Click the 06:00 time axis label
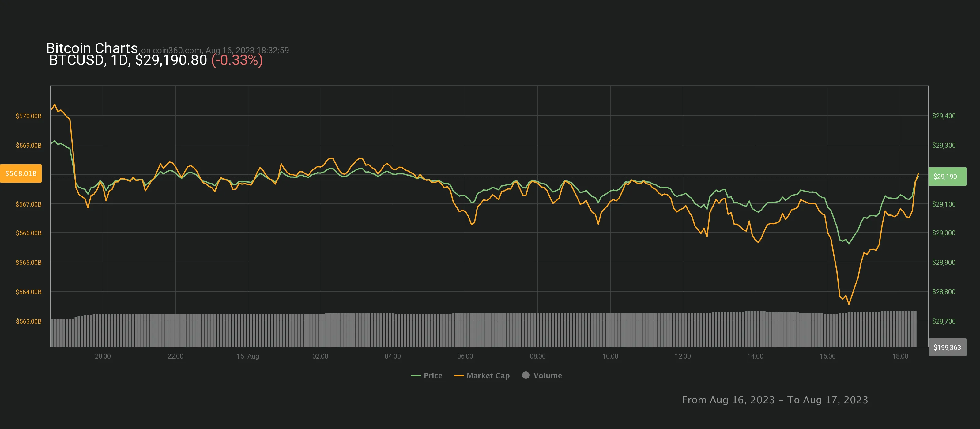Image resolution: width=980 pixels, height=429 pixels. tap(465, 356)
